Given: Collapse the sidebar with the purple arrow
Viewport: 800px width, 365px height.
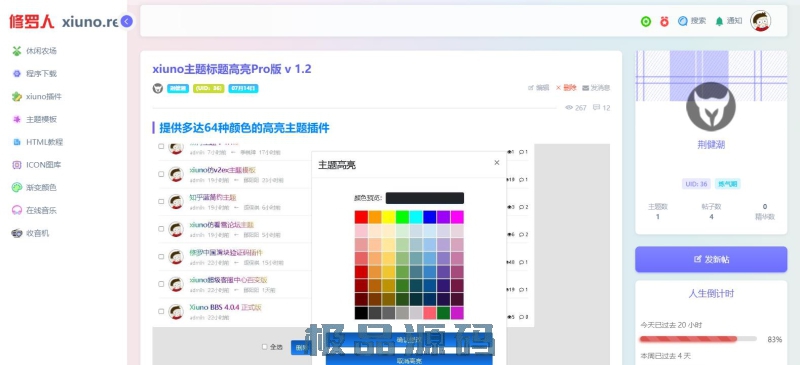Looking at the screenshot, I should pyautogui.click(x=127, y=21).
